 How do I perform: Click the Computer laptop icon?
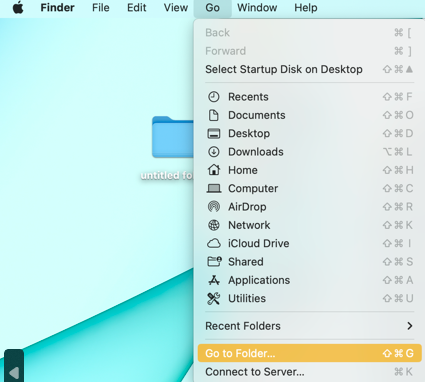214,189
